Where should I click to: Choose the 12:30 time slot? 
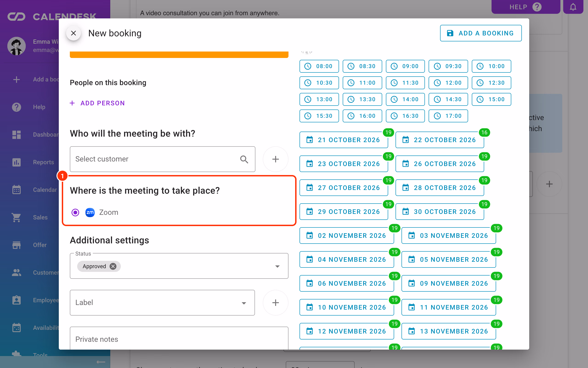tap(491, 83)
